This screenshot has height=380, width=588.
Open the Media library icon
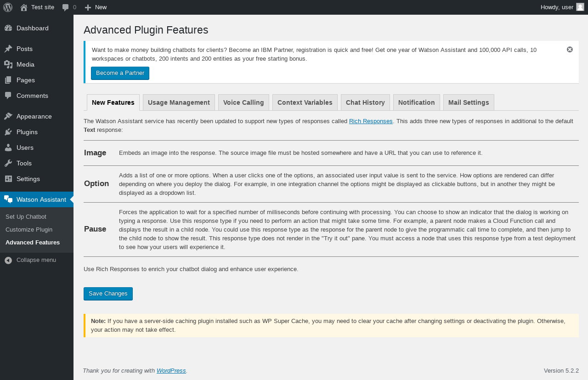pos(8,64)
